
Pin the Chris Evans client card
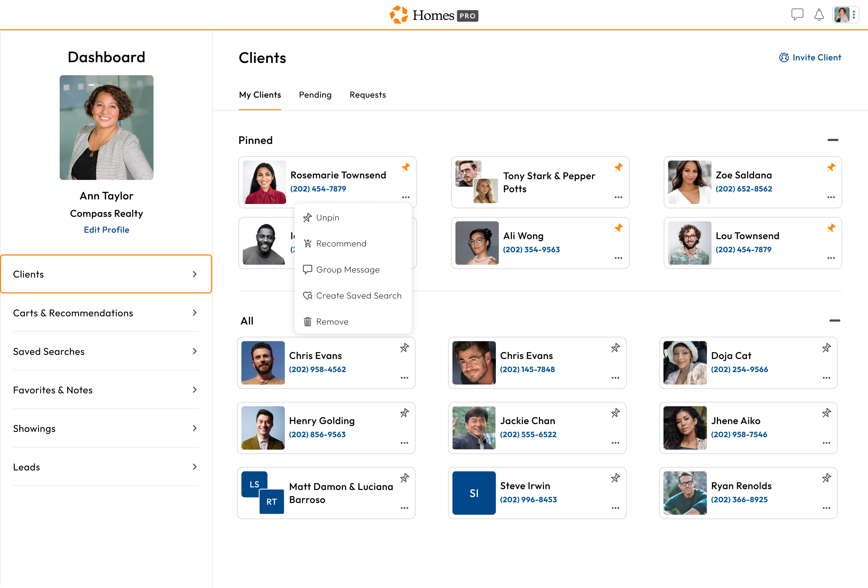point(404,348)
